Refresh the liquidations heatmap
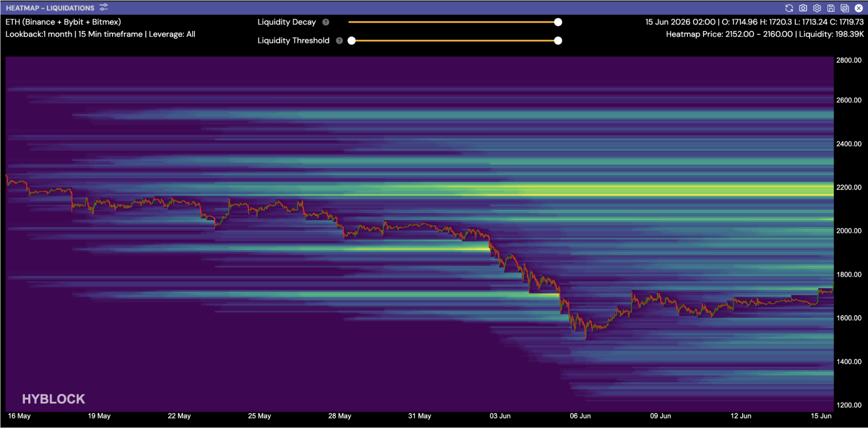The height and width of the screenshot is (428, 868). (789, 8)
